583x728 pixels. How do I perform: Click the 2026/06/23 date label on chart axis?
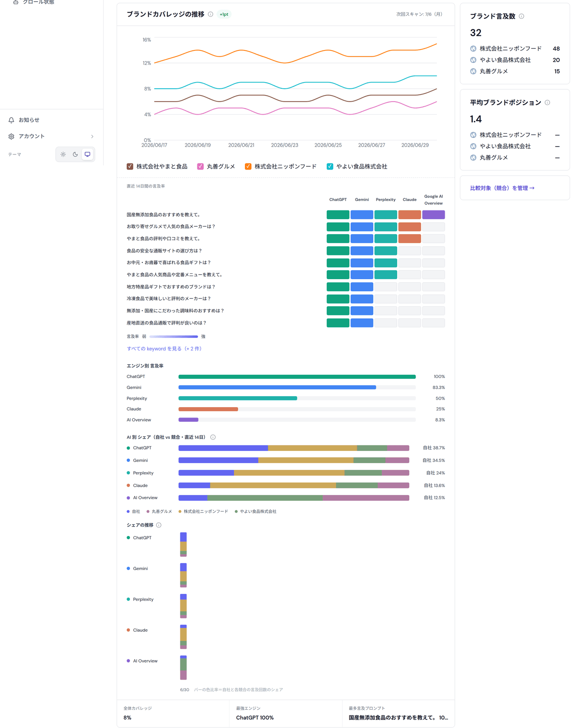pos(285,145)
